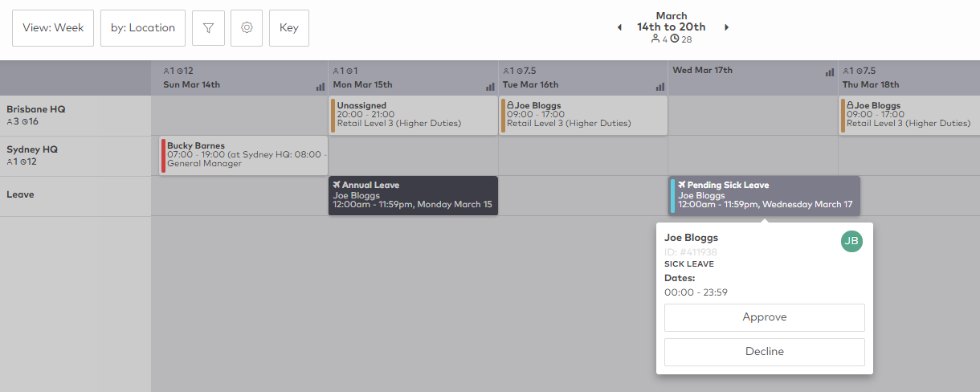980x392 pixels.
Task: Click the Pending Sick Leave entry
Action: click(764, 195)
